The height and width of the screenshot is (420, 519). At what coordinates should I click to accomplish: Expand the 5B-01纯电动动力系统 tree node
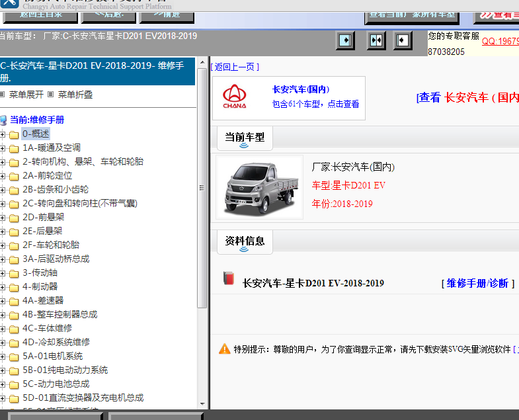point(3,371)
